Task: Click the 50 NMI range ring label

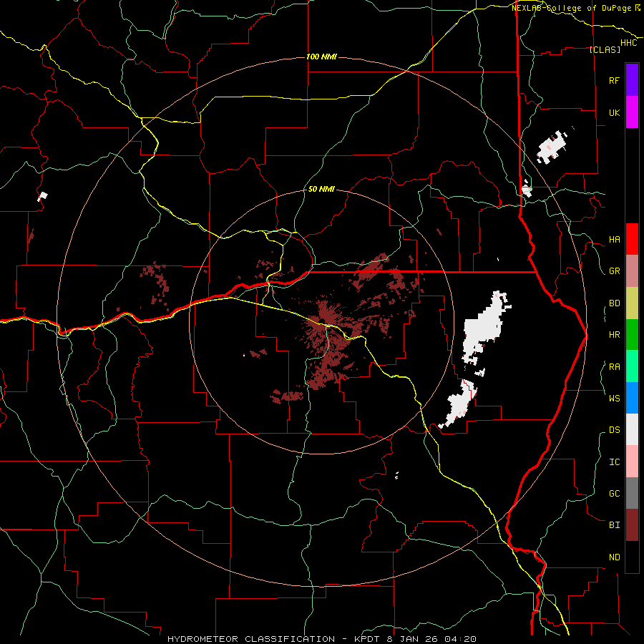Action: [321, 190]
